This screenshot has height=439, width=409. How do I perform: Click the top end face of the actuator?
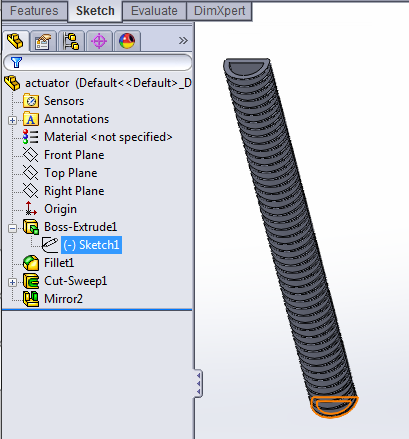(247, 67)
